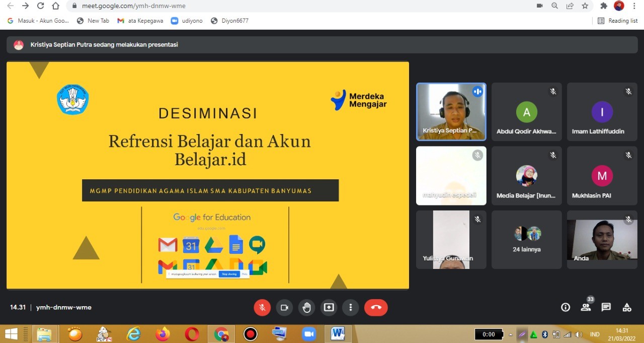
Task: Raise your hand in the meeting
Action: click(306, 307)
